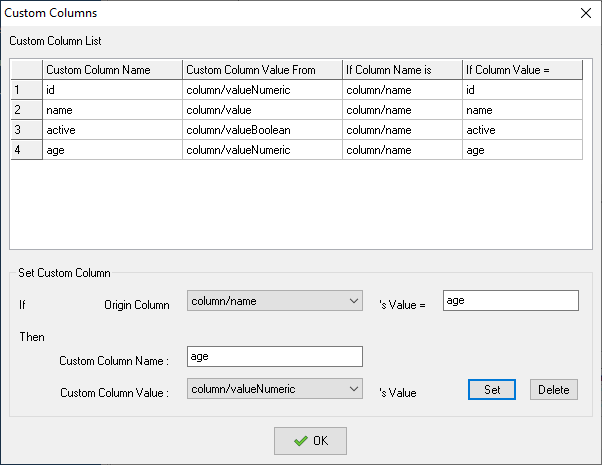Image resolution: width=602 pixels, height=465 pixels.
Task: Click the Custom Column Value From header
Action: pyautogui.click(x=262, y=70)
